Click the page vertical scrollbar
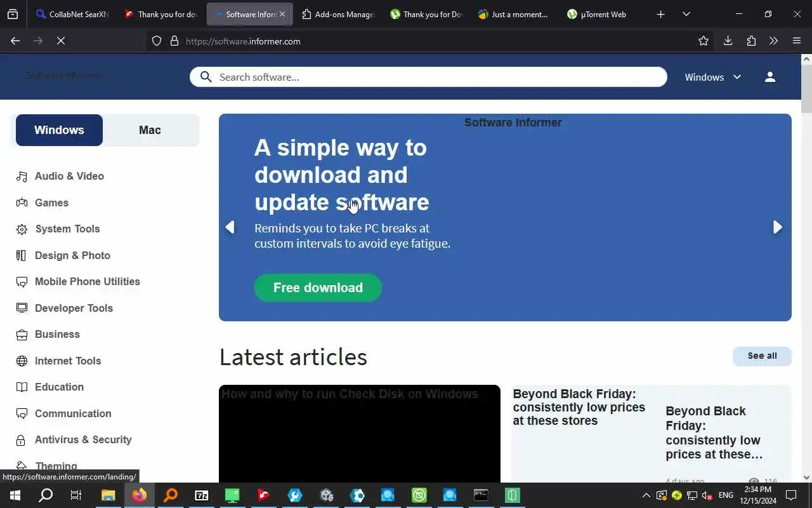812x508 pixels. 806,89
